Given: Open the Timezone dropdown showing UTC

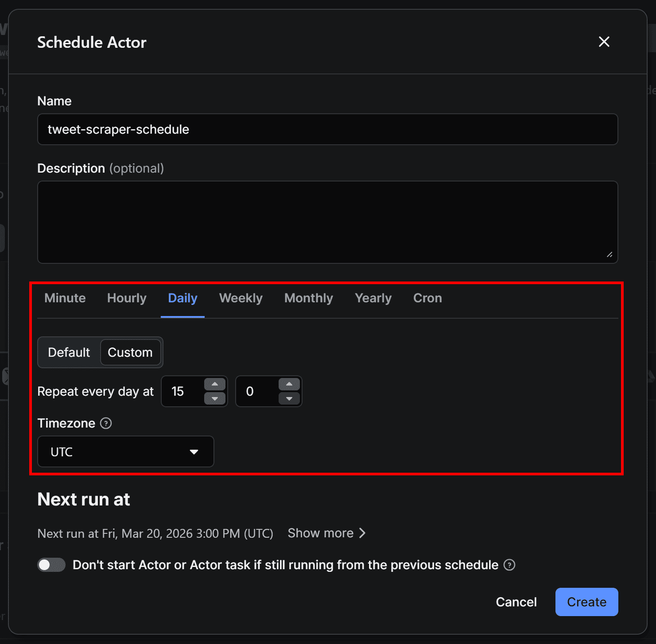Looking at the screenshot, I should [x=125, y=451].
